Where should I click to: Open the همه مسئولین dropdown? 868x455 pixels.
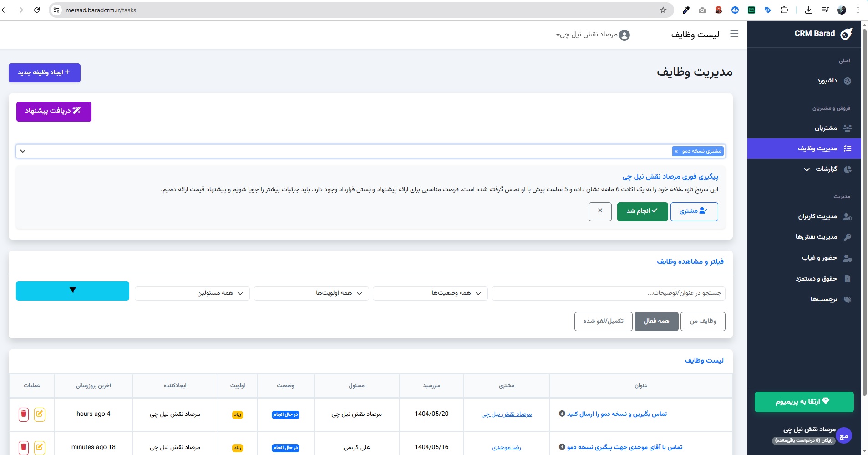191,293
